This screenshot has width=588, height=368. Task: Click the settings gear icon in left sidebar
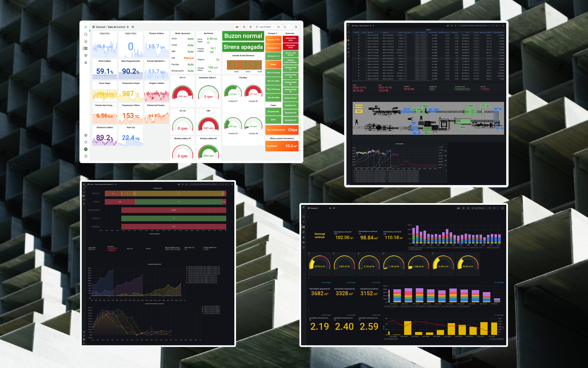click(86, 135)
